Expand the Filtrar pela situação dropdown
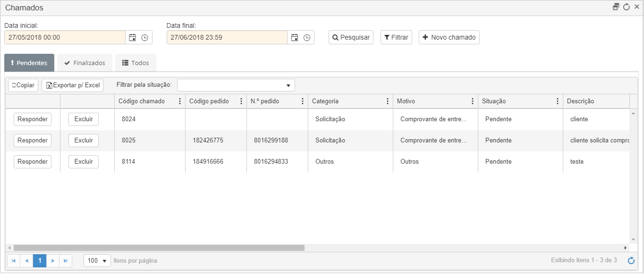Viewport: 644px width, 274px height. click(288, 85)
